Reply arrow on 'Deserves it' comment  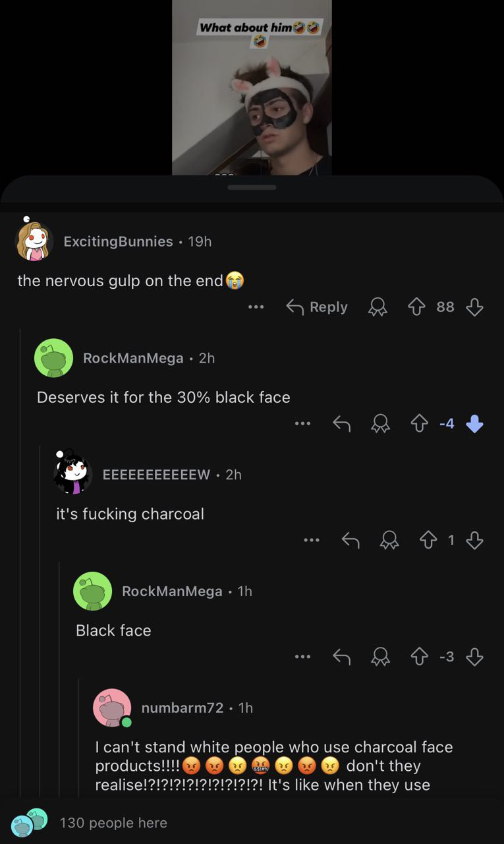pyautogui.click(x=341, y=424)
